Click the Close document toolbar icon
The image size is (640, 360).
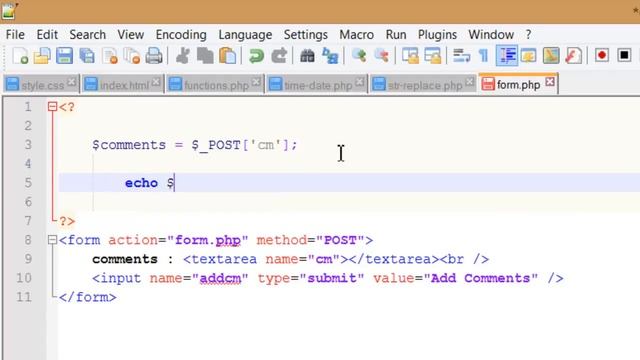(110, 56)
